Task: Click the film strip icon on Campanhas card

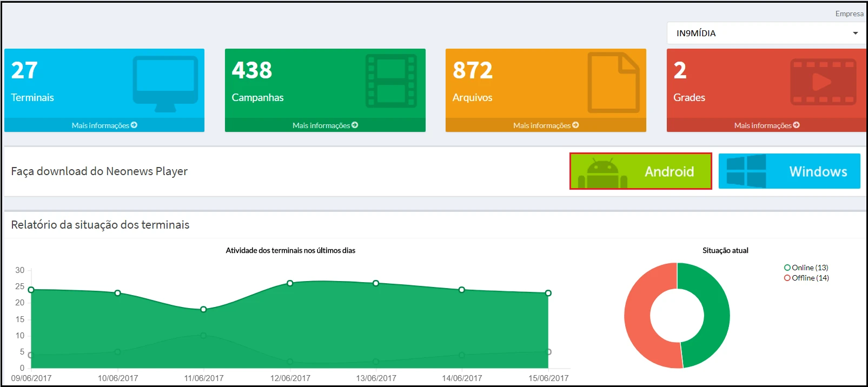Action: point(391,81)
